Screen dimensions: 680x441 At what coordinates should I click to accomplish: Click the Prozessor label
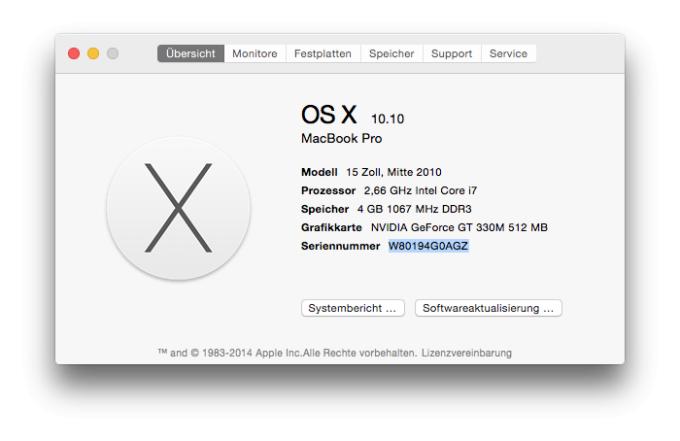pyautogui.click(x=328, y=190)
